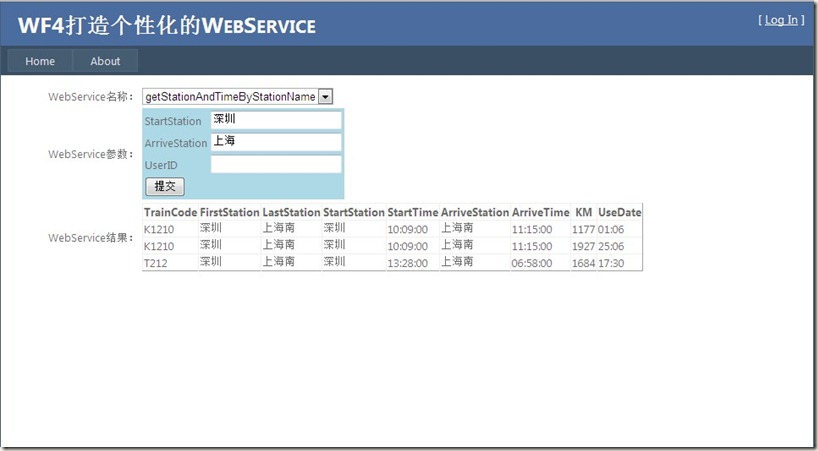
Task: Click the KM column header
Action: click(x=584, y=212)
